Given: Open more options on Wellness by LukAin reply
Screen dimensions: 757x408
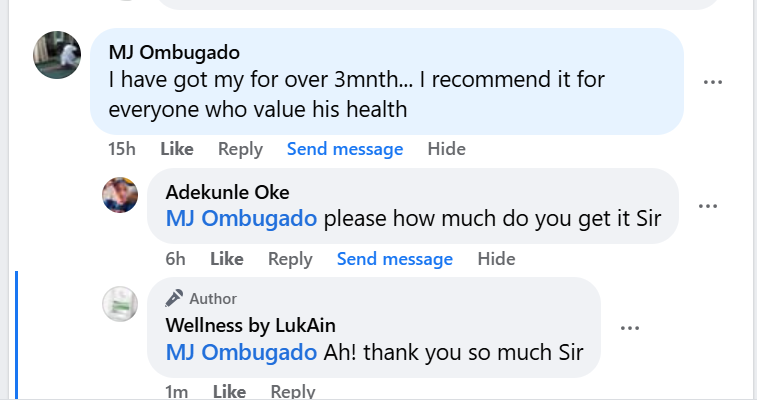Looking at the screenshot, I should point(630,328).
